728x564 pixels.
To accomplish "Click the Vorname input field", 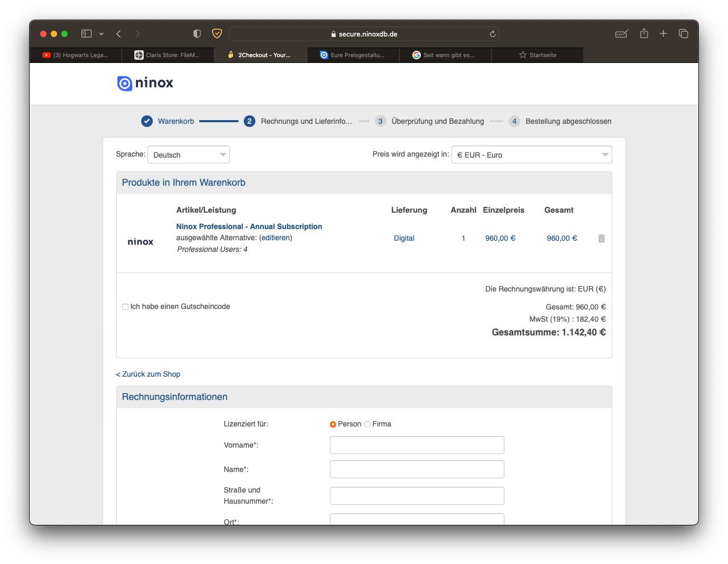I will click(417, 445).
